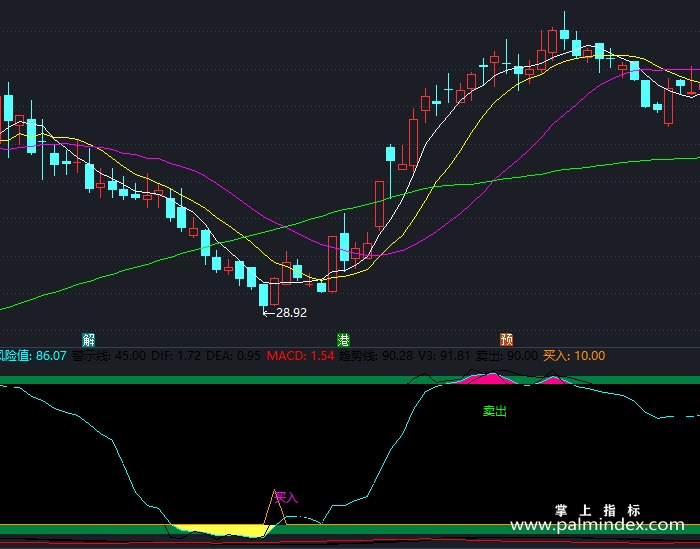Select the DIF: 1.72 readout
Image resolution: width=700 pixels, height=549 pixels.
176,356
